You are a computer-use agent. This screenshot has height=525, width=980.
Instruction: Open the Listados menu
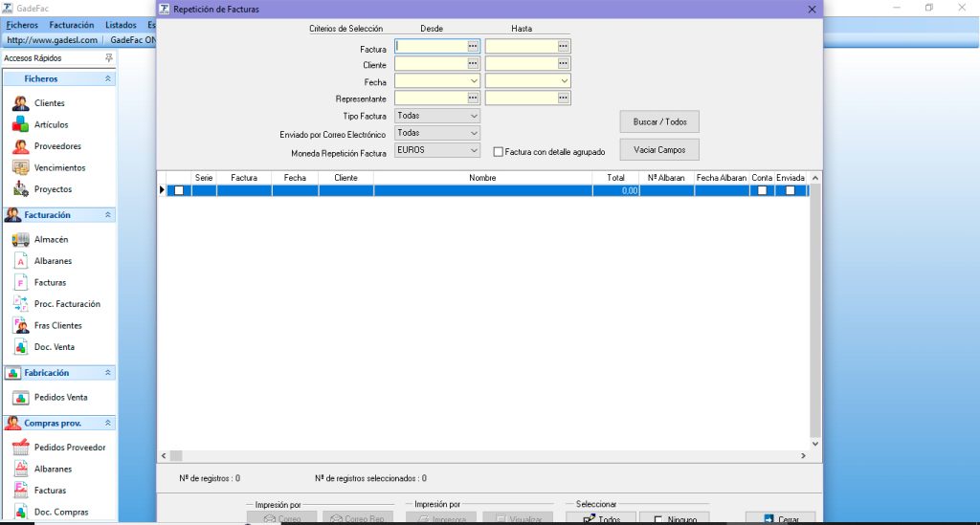[x=121, y=25]
